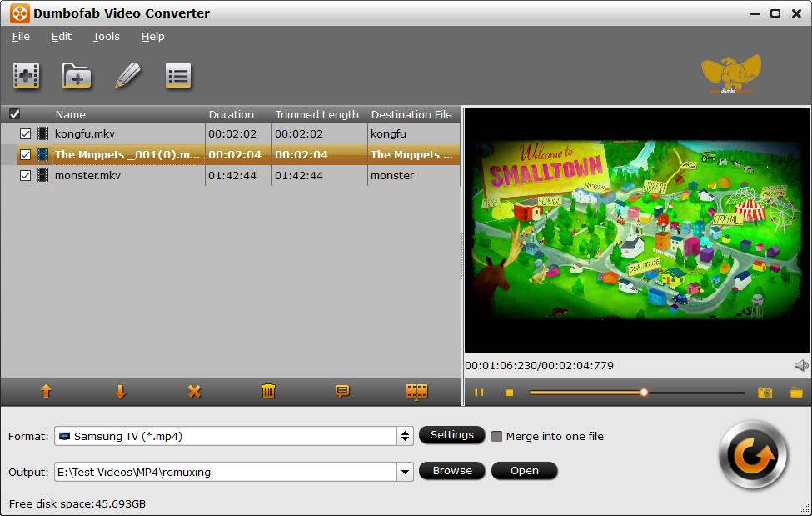
Task: Open the File menu
Action: [21, 37]
